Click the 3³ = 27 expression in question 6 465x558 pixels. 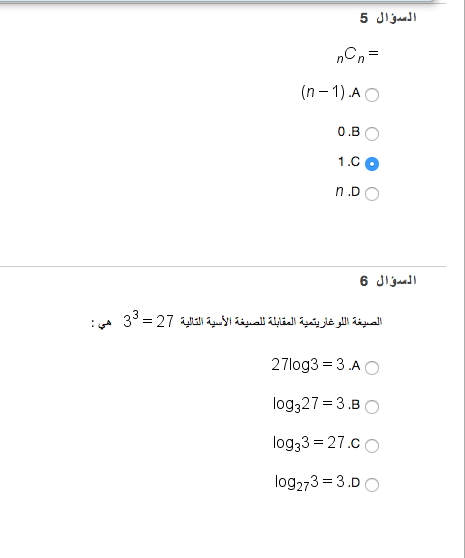(148, 319)
